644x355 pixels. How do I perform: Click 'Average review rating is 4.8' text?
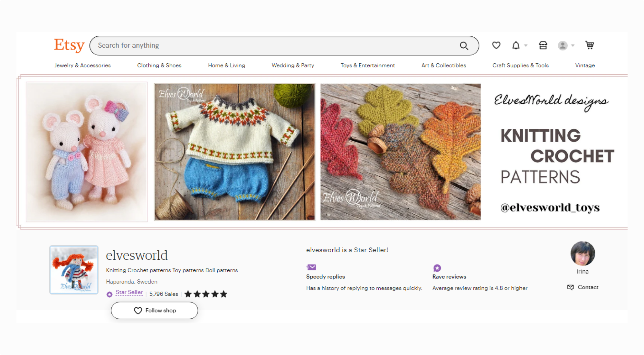[x=480, y=288]
